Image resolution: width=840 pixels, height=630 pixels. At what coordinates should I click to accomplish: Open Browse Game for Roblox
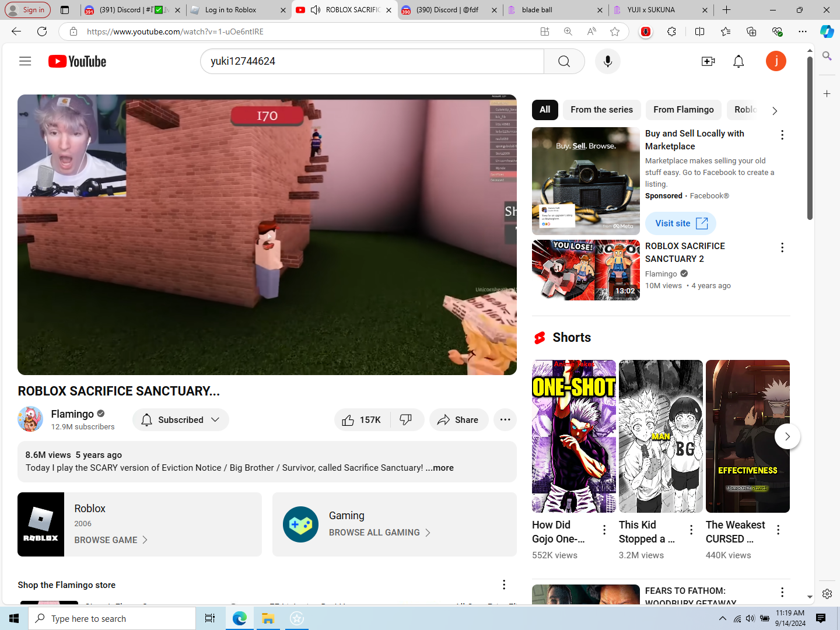111,540
